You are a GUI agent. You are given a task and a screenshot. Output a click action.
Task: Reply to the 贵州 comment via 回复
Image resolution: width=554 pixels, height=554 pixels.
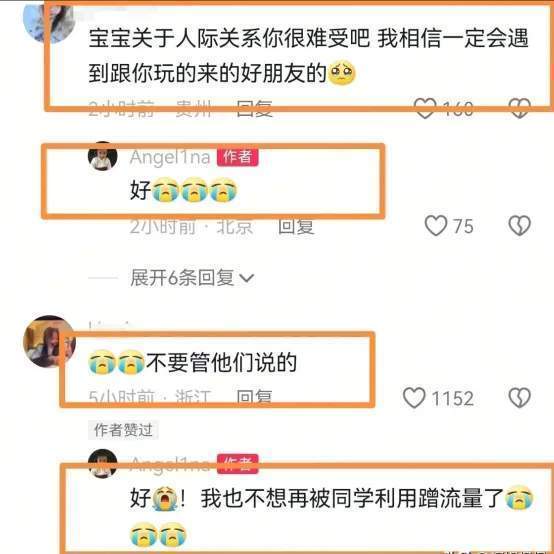coord(254,108)
